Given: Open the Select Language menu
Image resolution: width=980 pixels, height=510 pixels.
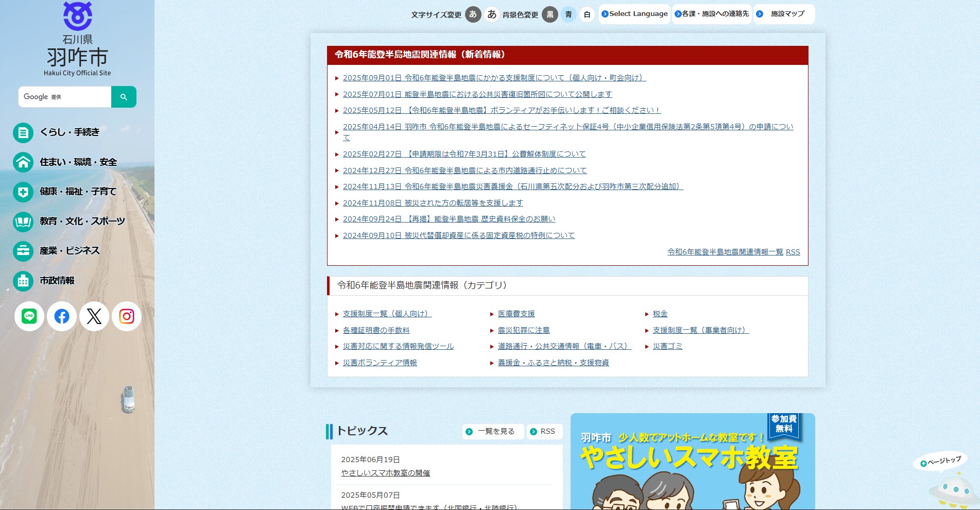Looking at the screenshot, I should [x=634, y=14].
